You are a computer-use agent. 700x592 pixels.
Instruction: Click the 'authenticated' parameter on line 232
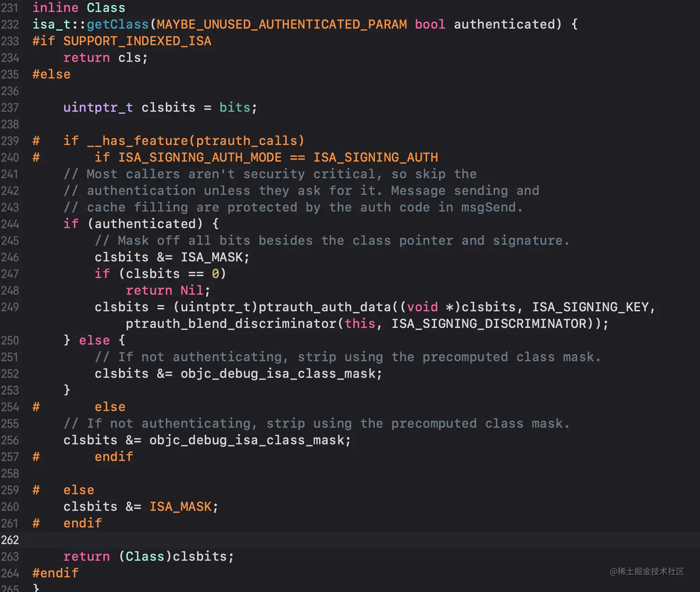click(x=504, y=25)
